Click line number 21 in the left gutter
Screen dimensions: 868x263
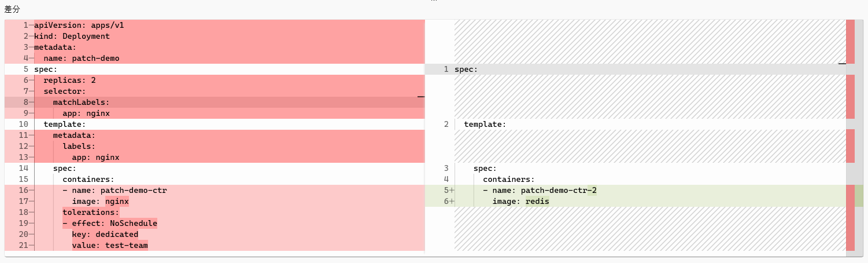click(x=23, y=246)
